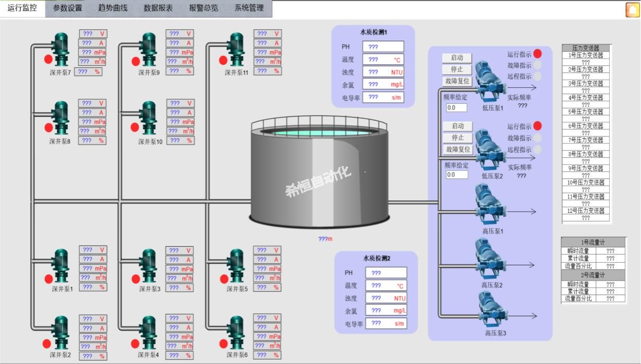Toggle 低压泵1 运行指示 red indicator

click(x=537, y=53)
